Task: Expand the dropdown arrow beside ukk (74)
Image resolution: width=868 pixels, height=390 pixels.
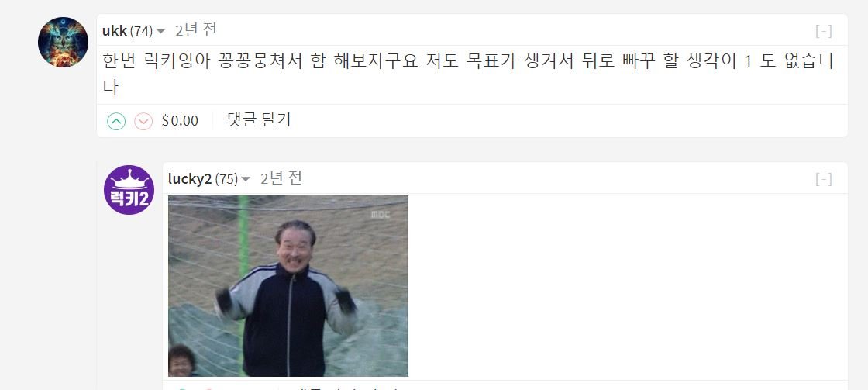Action: (160, 32)
